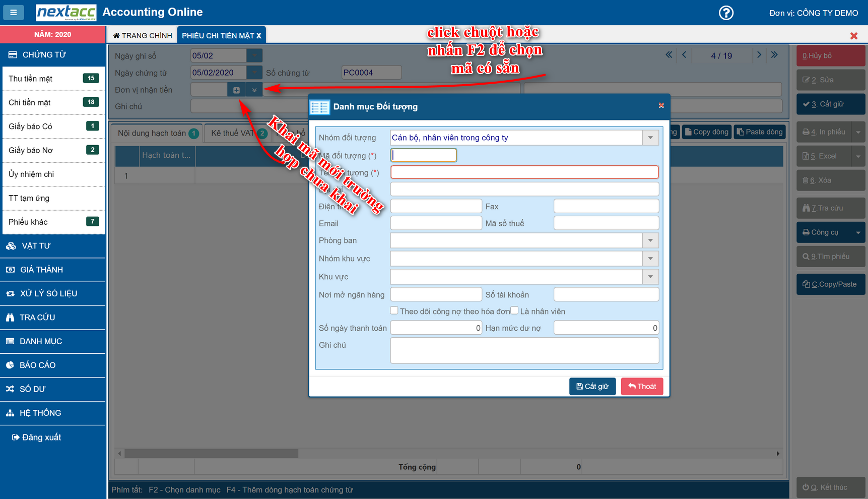Viewport: 868px width, 499px height.
Task: Click the plus icon to add new code
Action: pyautogui.click(x=236, y=90)
